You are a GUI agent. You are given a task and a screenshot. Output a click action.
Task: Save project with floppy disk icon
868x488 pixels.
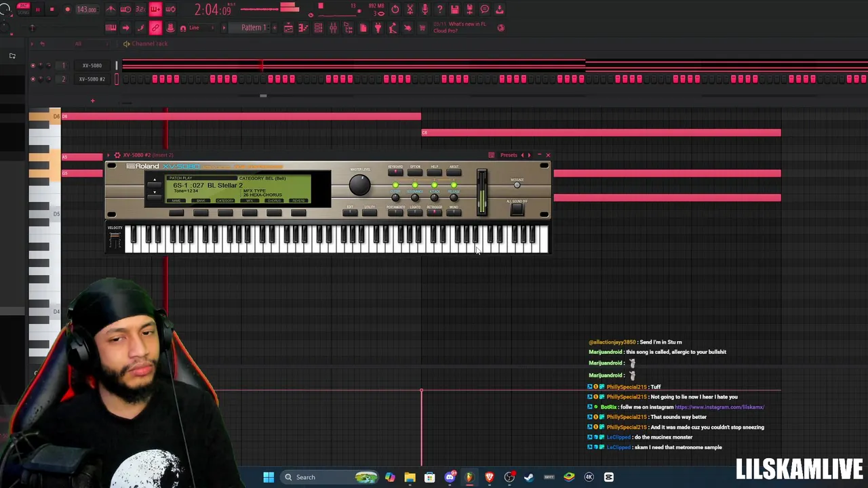455,9
